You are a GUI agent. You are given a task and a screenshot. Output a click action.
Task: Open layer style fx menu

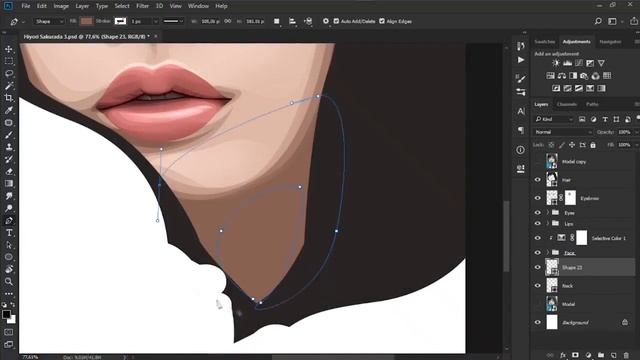563,356
